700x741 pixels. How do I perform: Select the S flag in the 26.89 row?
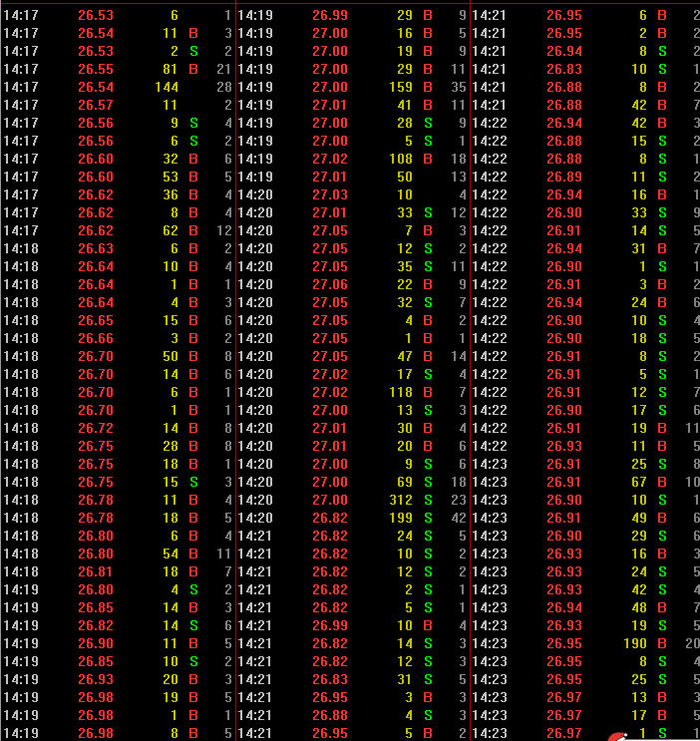[662, 177]
